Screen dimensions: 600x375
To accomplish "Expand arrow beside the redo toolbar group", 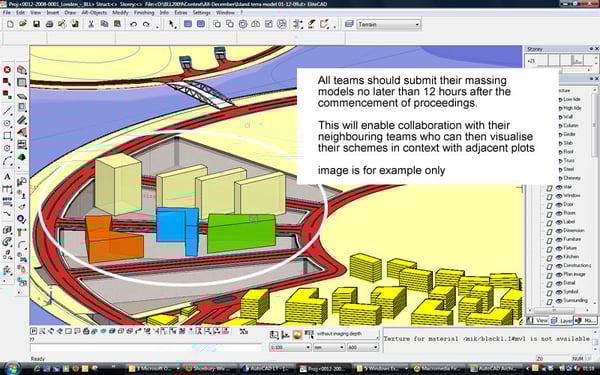I will 157,27.
